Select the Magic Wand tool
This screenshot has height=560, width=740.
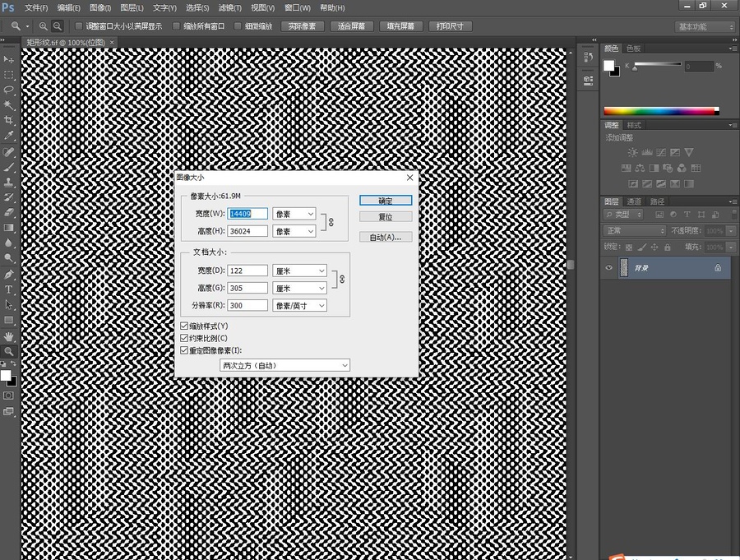8,104
